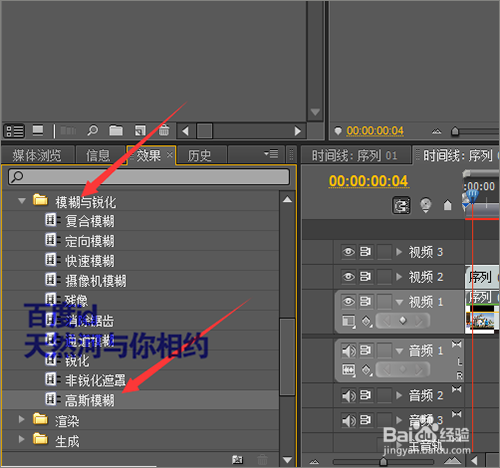Hide the 视频 3 track eye icon
Viewport: 500px width, 468px height.
(x=349, y=252)
